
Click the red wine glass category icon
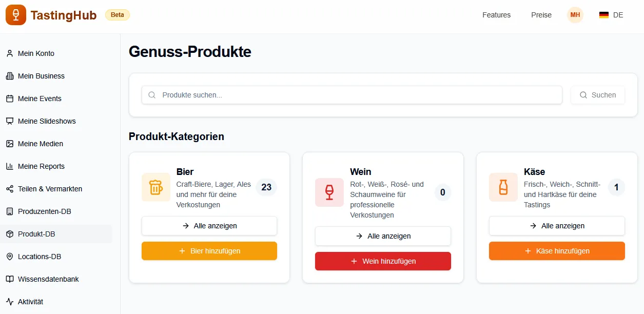[x=329, y=192]
